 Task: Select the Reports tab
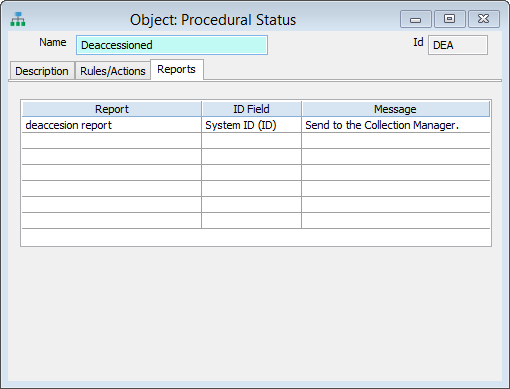click(177, 69)
